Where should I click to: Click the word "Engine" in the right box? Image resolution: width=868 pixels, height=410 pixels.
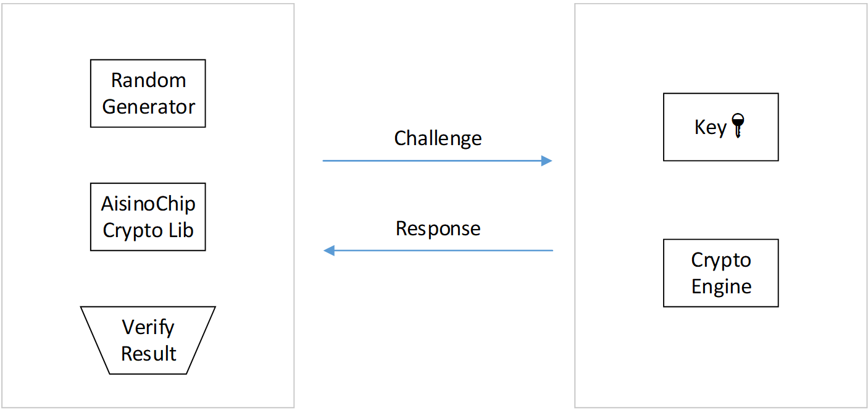click(x=721, y=287)
